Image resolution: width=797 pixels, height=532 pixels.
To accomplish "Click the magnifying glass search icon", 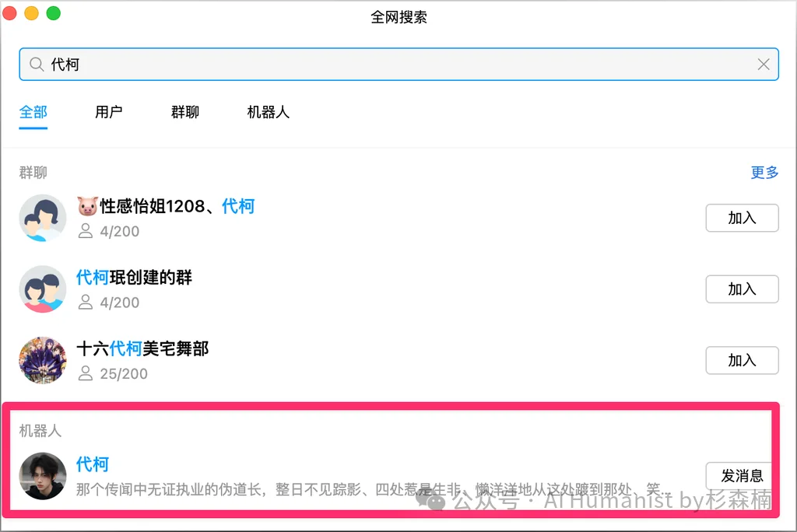I will pyautogui.click(x=36, y=65).
